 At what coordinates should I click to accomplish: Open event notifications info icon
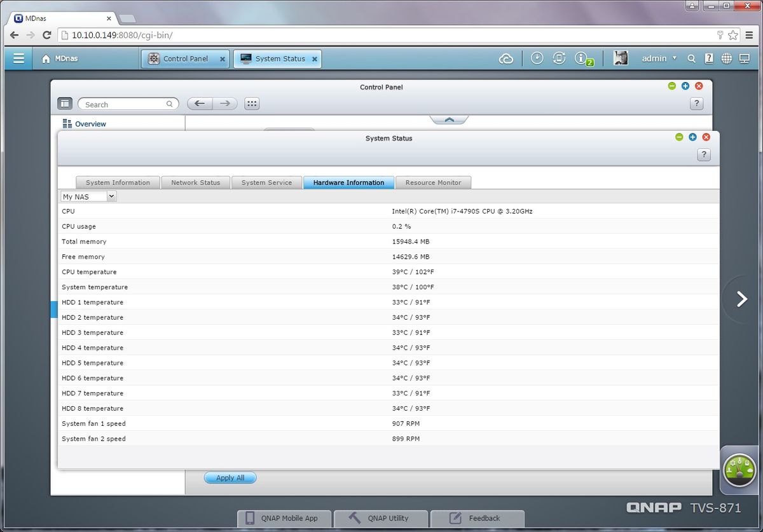pos(582,58)
